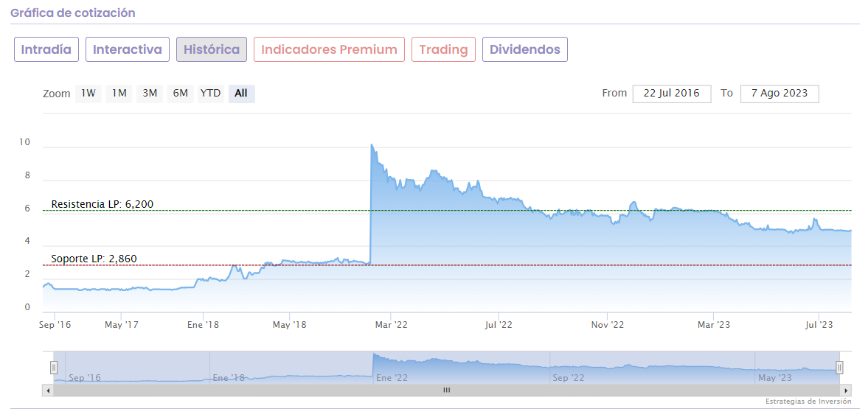Choose the 6M zoom range
The image size is (868, 417).
click(x=181, y=94)
